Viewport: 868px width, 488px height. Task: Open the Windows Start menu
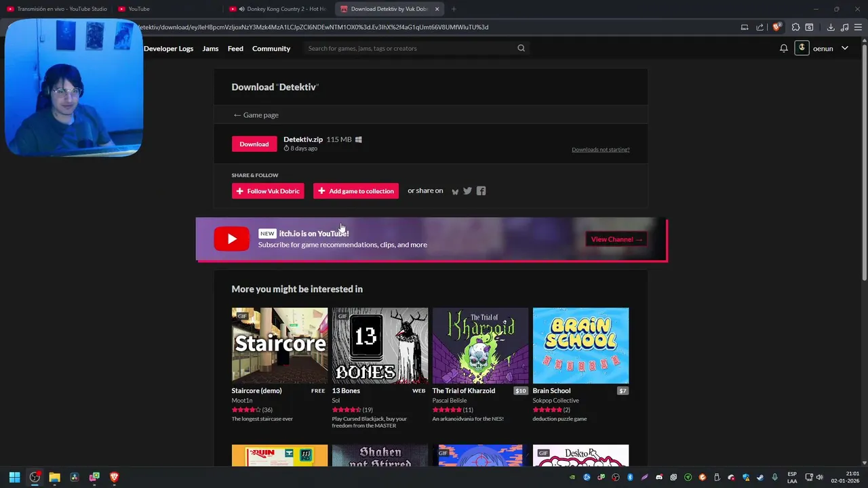(14, 477)
